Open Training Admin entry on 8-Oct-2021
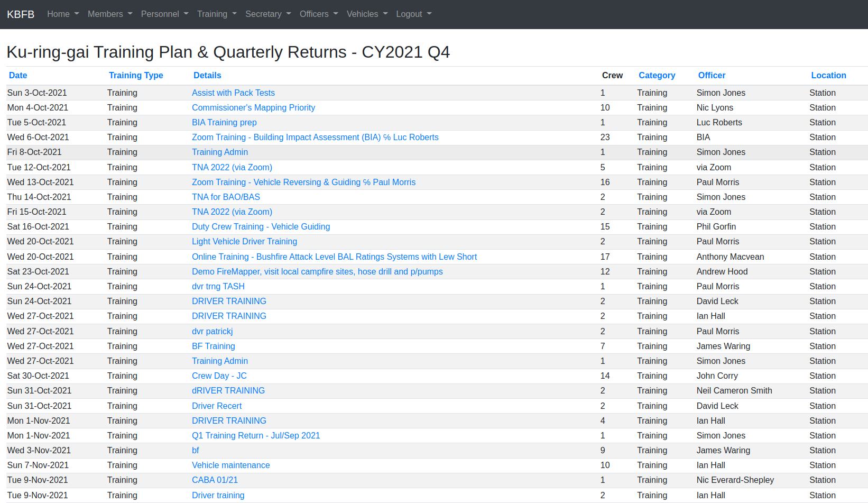Image resolution: width=868 pixels, height=503 pixels. pos(220,152)
